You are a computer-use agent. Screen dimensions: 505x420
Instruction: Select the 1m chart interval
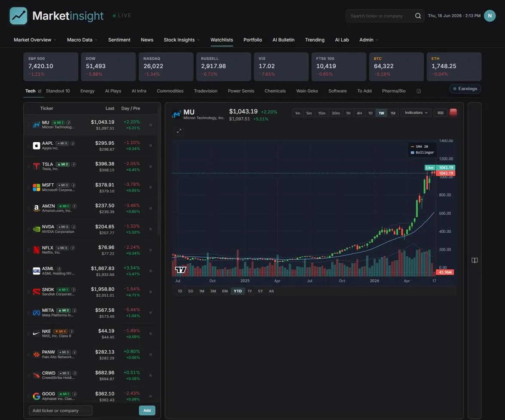pyautogui.click(x=297, y=113)
